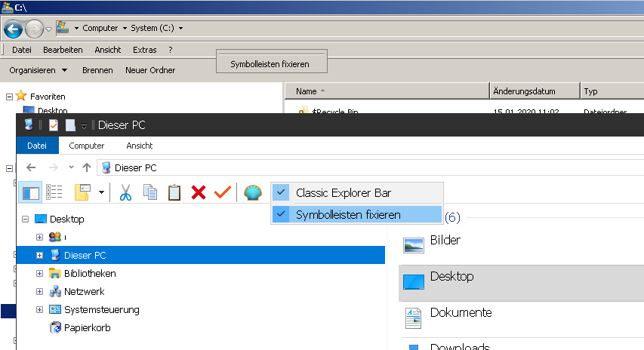The width and height of the screenshot is (644, 350).
Task: Sort by the Änderungsdatum column
Action: click(535, 91)
